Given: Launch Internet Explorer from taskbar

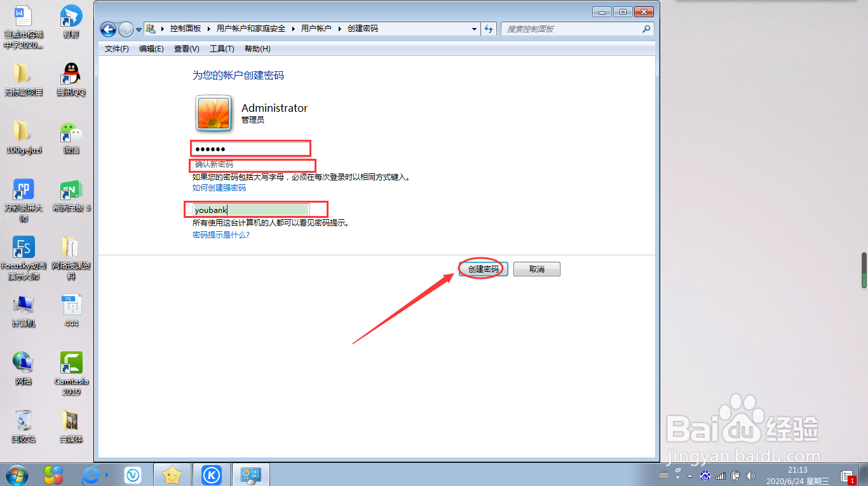Looking at the screenshot, I should click(x=93, y=475).
